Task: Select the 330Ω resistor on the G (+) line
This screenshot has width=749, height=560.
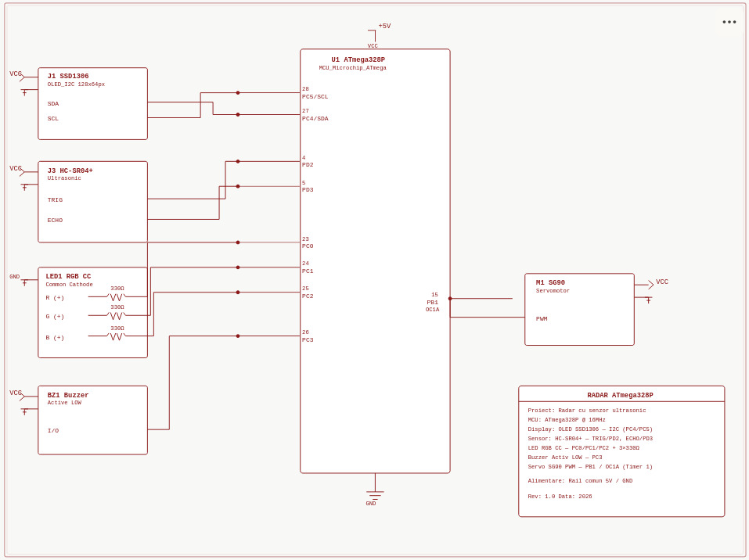Action: point(117,315)
